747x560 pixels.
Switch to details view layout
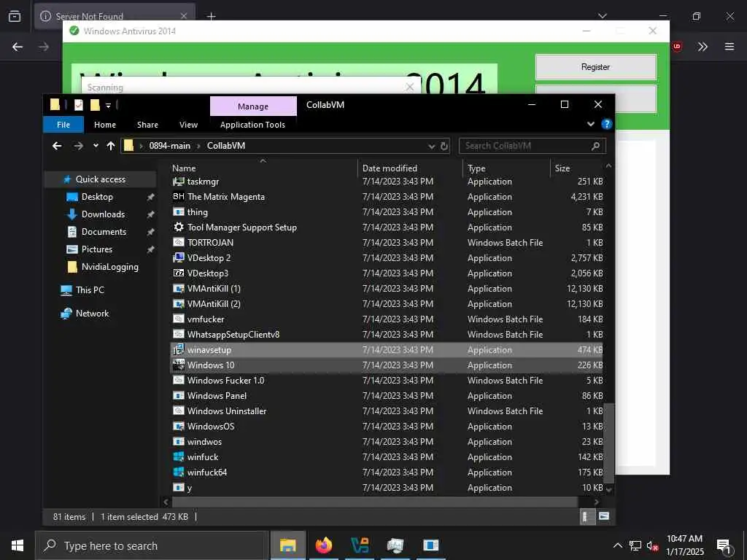click(586, 517)
